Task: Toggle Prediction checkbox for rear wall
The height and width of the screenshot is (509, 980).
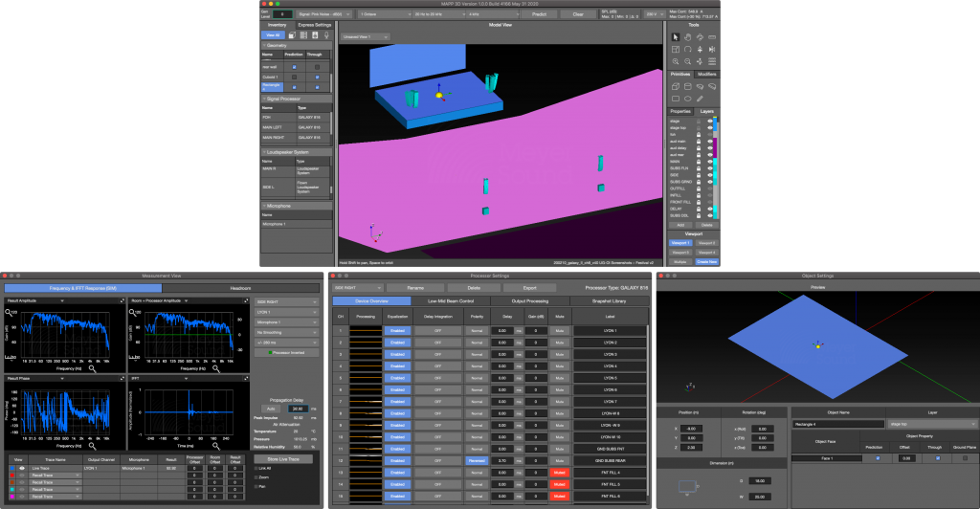Action: [x=295, y=67]
